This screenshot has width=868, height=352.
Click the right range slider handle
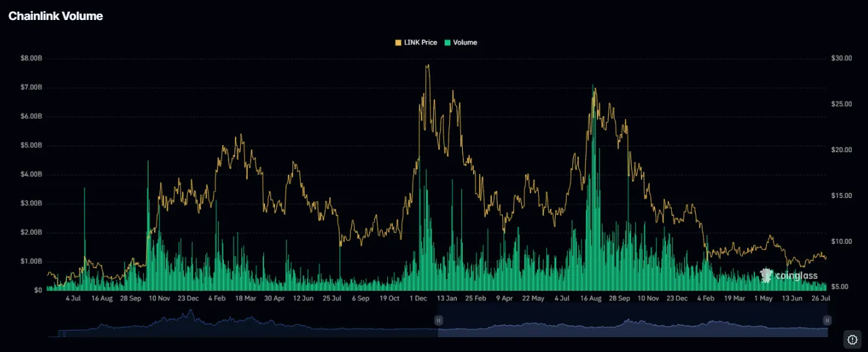[x=827, y=320]
